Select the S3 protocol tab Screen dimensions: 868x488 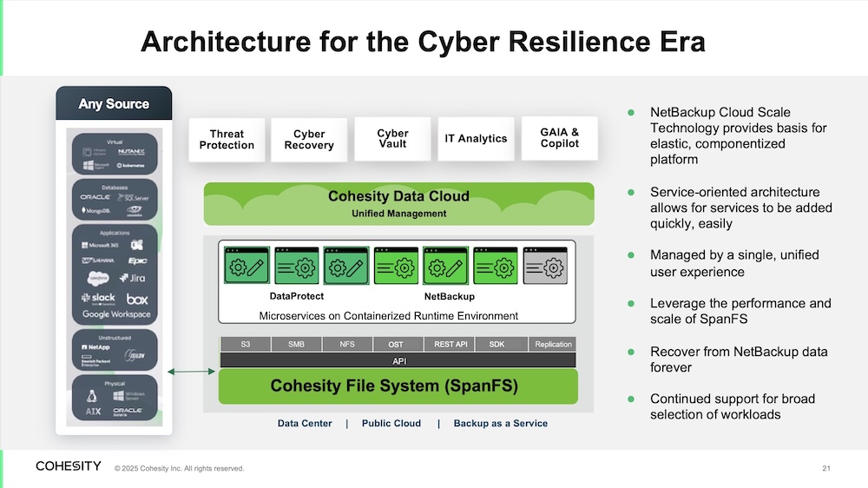click(246, 344)
